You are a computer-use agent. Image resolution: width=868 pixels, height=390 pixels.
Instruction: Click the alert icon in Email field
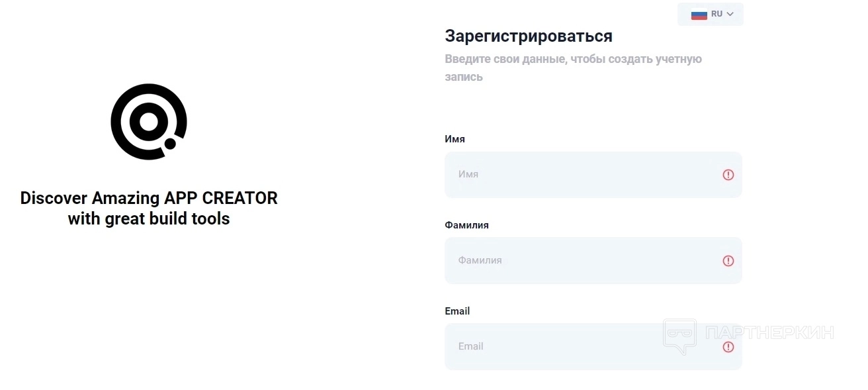pyautogui.click(x=728, y=347)
